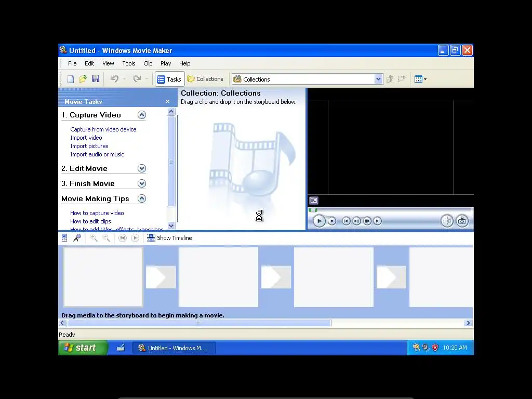Click the Split Clip icon
Screen dimensions: 532x399
point(447,221)
